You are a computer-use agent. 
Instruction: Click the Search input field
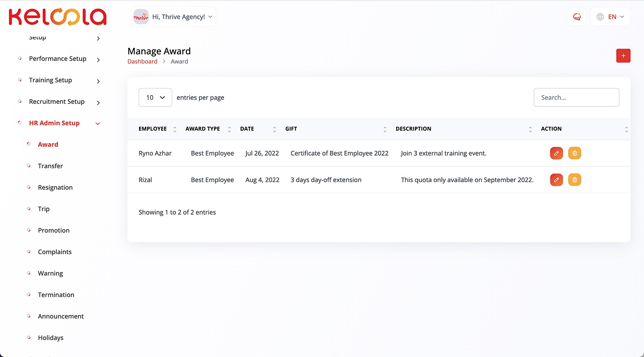tap(576, 98)
